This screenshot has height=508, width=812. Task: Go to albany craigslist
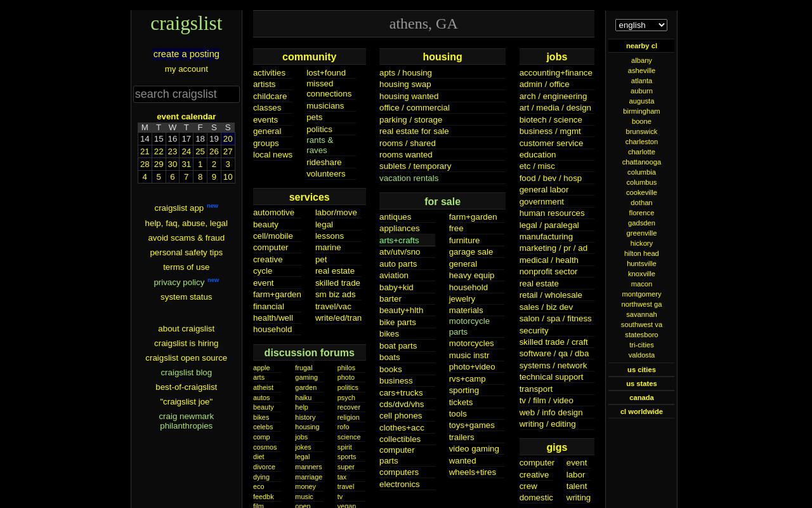(x=641, y=60)
